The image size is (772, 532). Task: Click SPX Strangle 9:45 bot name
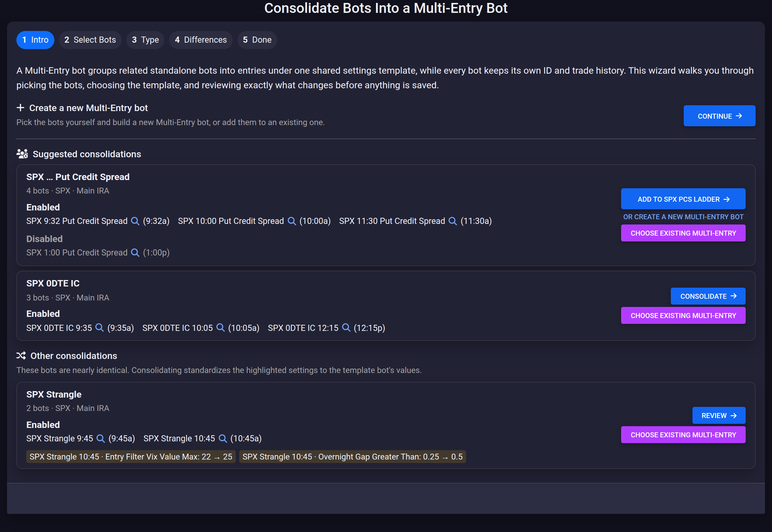[60, 438]
